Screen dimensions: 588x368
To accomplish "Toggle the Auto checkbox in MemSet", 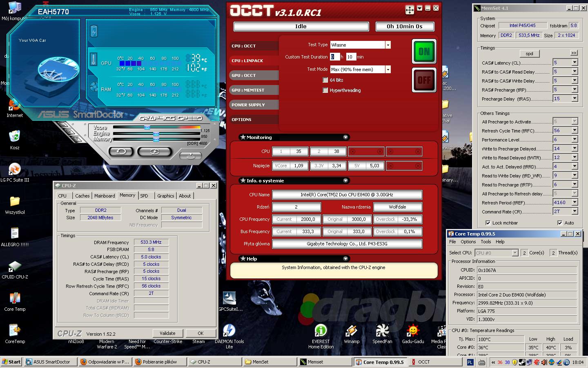I will 560,223.
